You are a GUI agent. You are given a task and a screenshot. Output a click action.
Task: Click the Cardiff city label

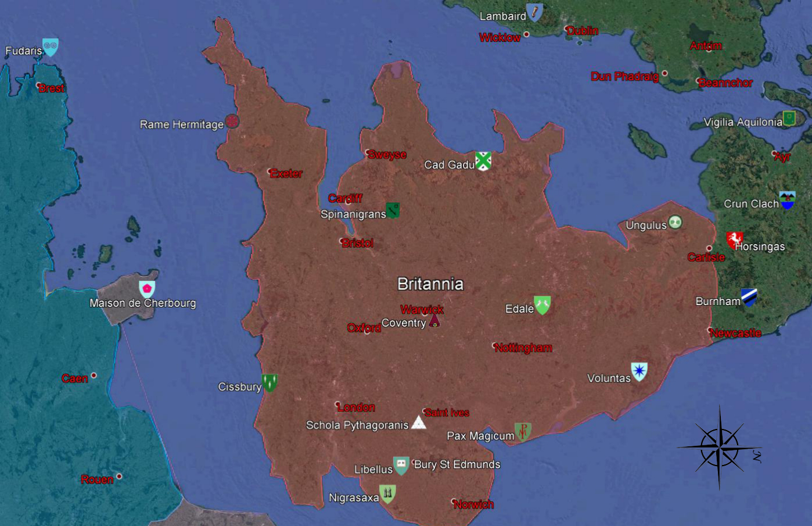346,198
